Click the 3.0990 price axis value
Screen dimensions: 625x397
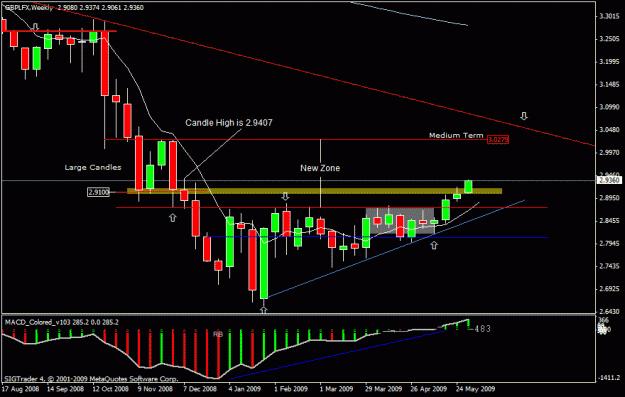[x=609, y=107]
